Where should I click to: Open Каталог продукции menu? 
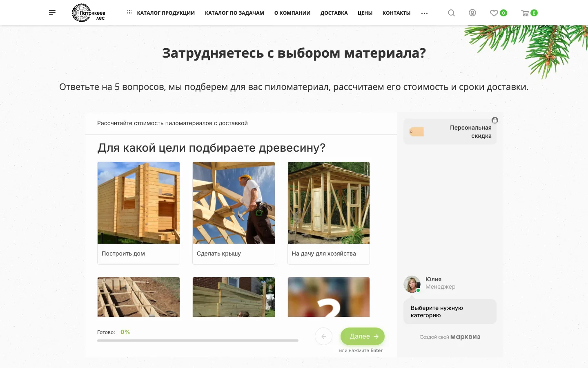pos(166,13)
